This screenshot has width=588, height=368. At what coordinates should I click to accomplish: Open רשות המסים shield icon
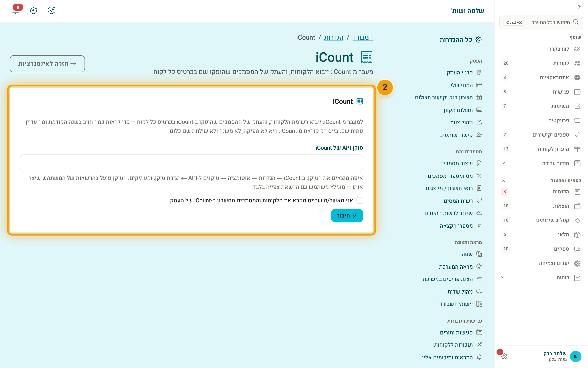[x=479, y=201]
